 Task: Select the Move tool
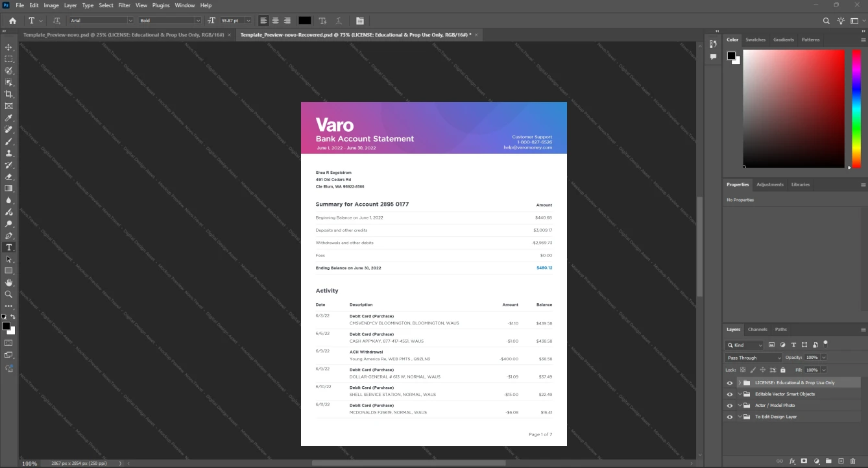point(8,47)
